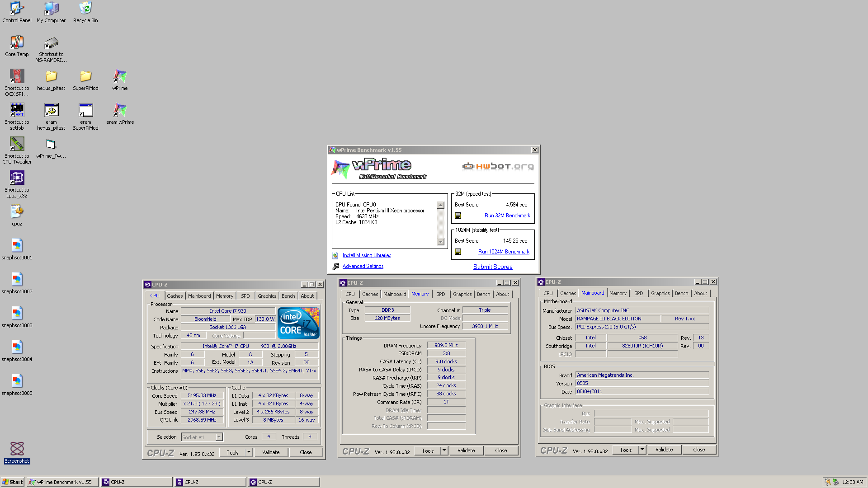The height and width of the screenshot is (488, 868).
Task: Click DRAM Frequency 989.5 MHz value
Action: tap(446, 345)
